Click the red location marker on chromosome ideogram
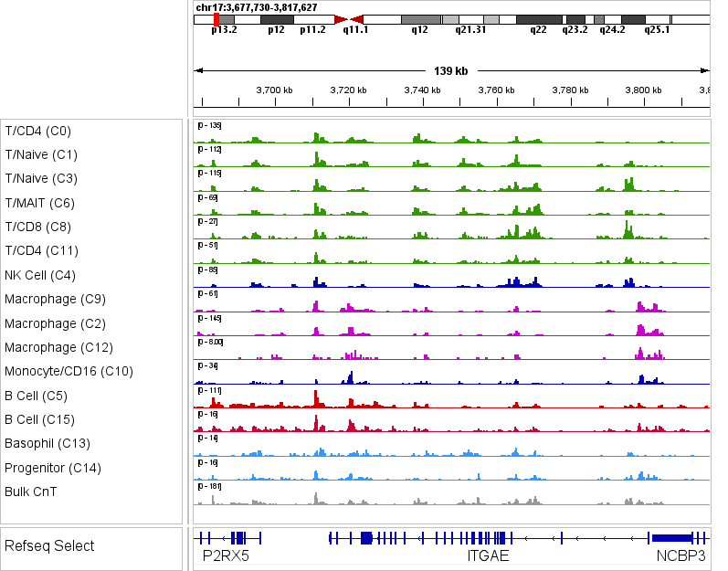 pyautogui.click(x=216, y=19)
